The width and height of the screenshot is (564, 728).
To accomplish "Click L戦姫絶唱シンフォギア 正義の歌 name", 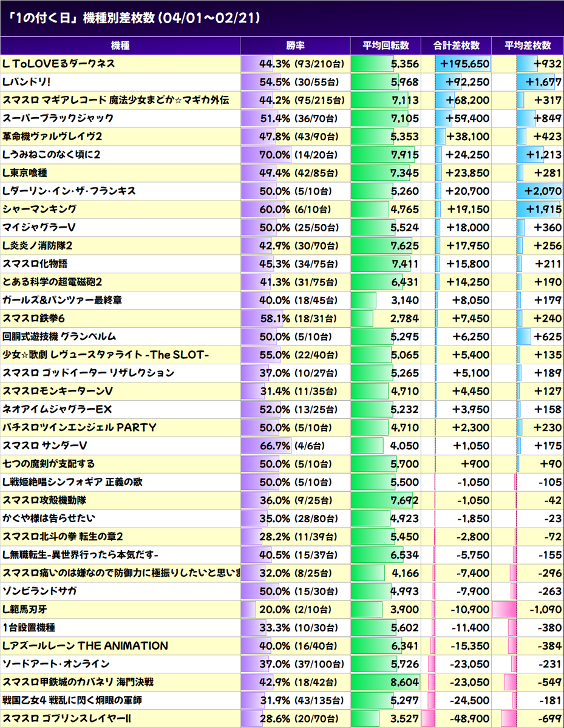I will (72, 482).
